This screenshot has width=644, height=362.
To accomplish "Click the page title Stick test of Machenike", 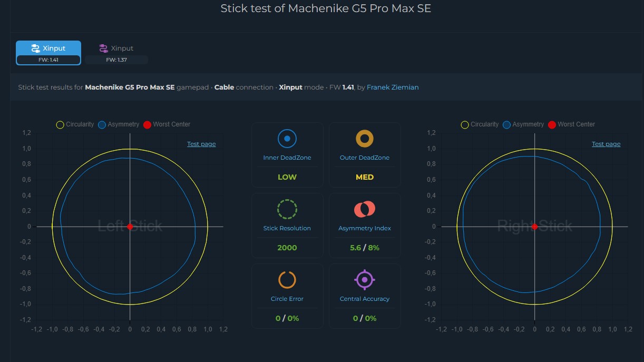I will [x=326, y=8].
